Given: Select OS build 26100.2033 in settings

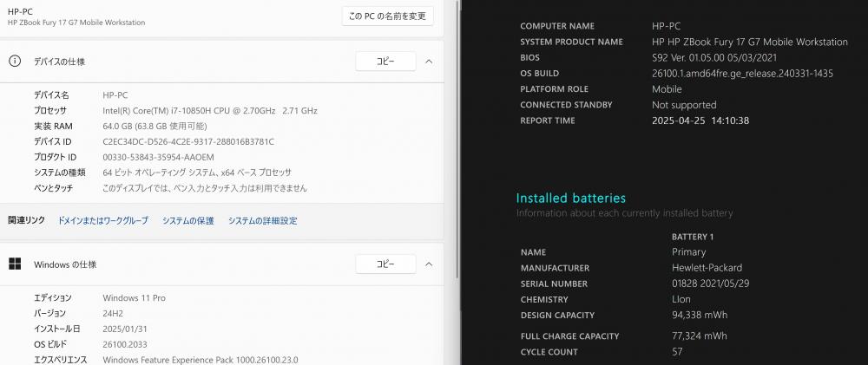Looking at the screenshot, I should pos(125,344).
